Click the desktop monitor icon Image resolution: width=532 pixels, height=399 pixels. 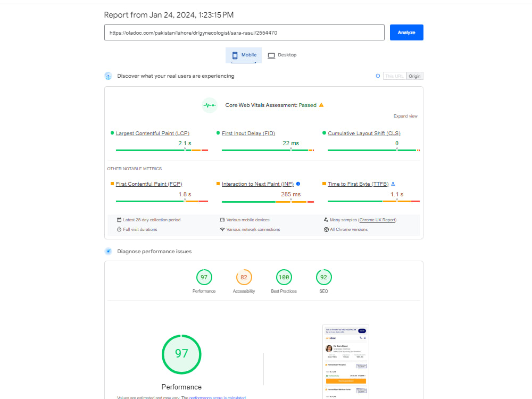(x=271, y=55)
